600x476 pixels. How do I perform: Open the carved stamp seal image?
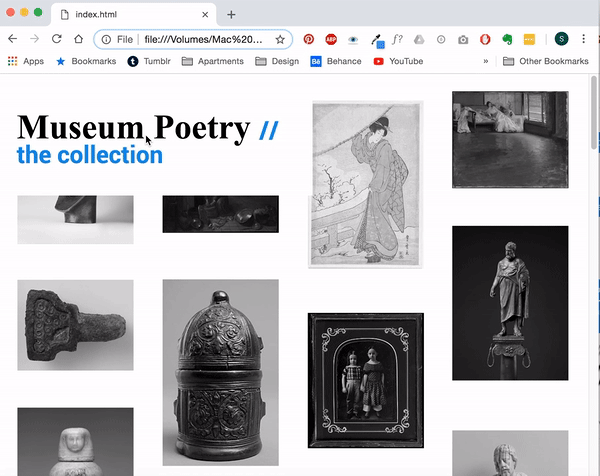click(75, 325)
